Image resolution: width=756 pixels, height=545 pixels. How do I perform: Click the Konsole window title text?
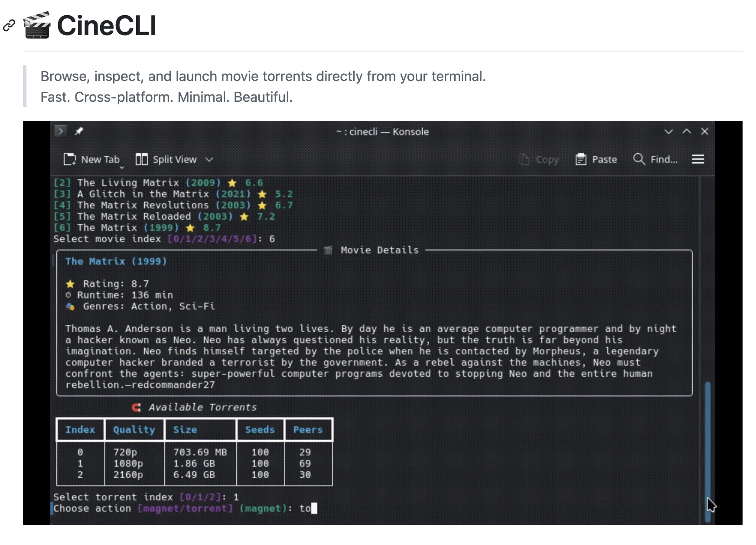point(383,132)
